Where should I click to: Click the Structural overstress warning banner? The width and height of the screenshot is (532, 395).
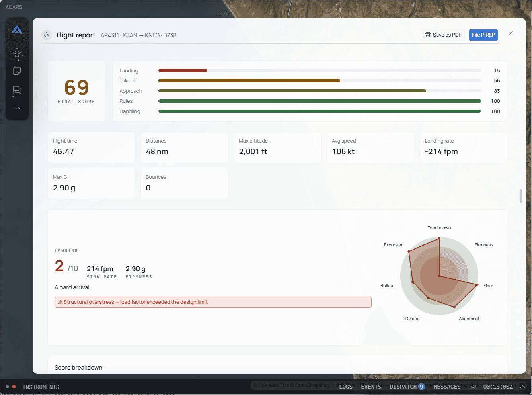coord(213,302)
